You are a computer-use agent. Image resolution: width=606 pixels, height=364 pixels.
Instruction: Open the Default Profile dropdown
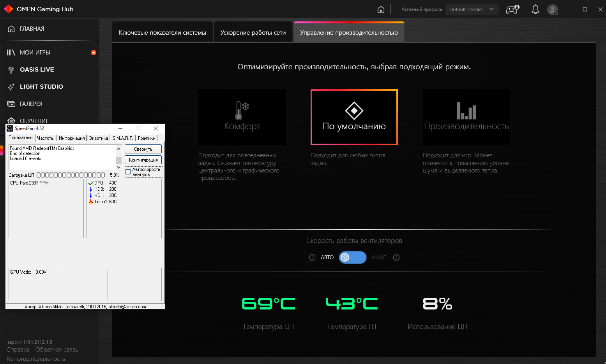coord(472,9)
